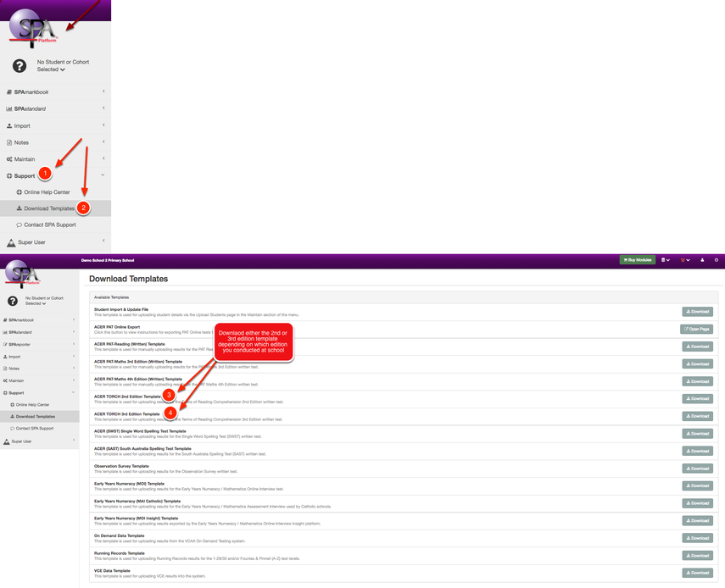Open Page for ACER PAT Online Export
This screenshot has width=725, height=588.
tap(695, 330)
